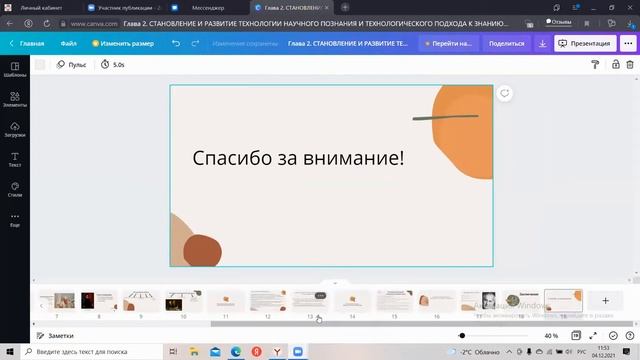
Task: Select slide thumbnail 9
Action: [141, 301]
